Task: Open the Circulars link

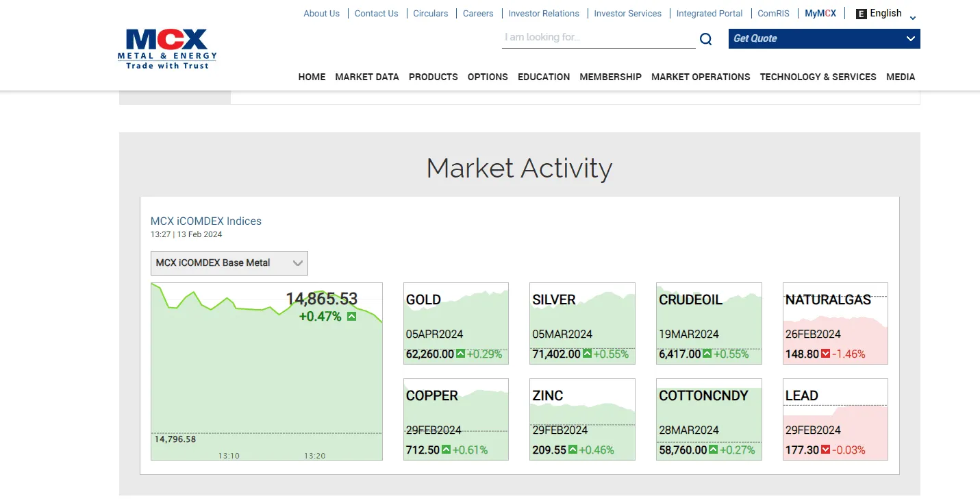Action: tap(430, 13)
